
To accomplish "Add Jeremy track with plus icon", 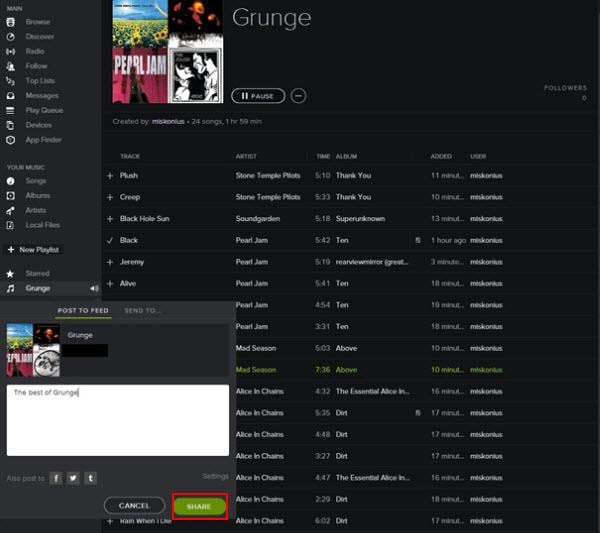I will (x=110, y=262).
